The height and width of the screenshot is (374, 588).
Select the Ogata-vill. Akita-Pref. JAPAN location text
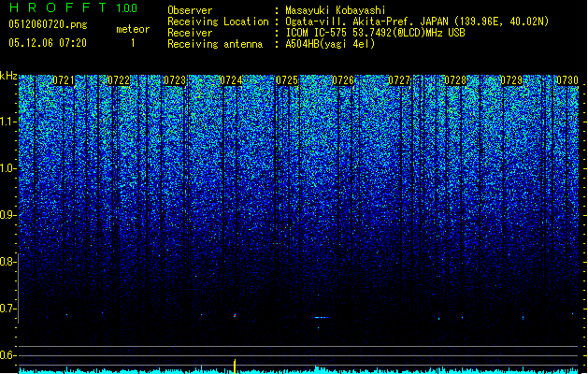pos(417,22)
